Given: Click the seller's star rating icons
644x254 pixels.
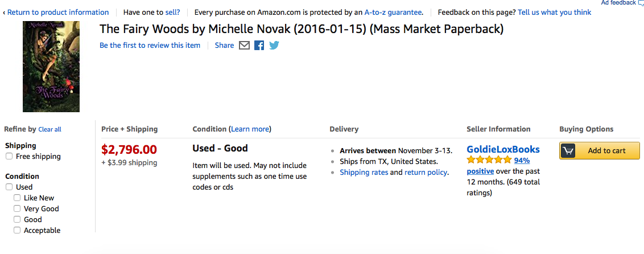Looking at the screenshot, I should tap(489, 161).
